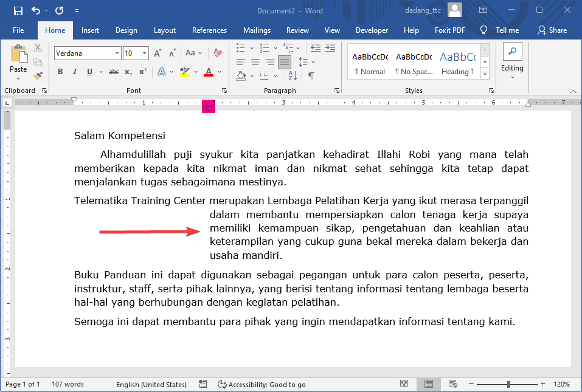Open the Verdana font name dropdown
The width and height of the screenshot is (582, 392).
[x=117, y=53]
